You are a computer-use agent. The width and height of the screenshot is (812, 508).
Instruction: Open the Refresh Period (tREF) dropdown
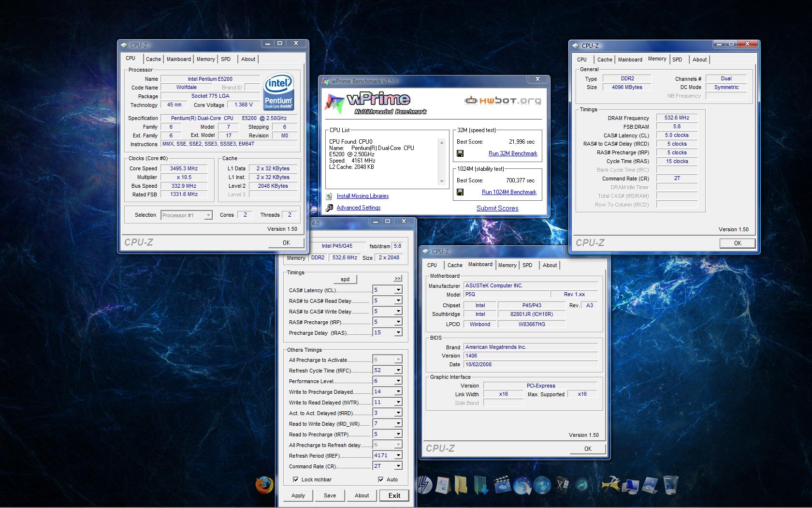coord(398,456)
